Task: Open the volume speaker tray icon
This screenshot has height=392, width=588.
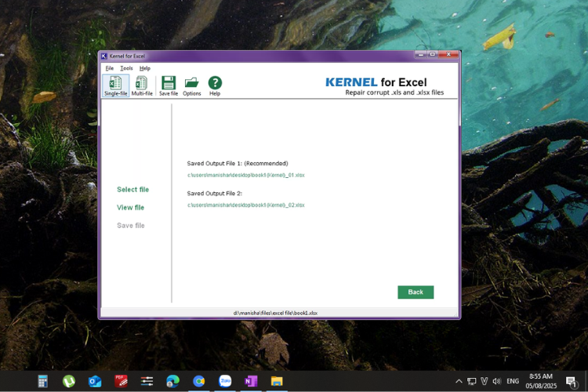Action: point(497,382)
